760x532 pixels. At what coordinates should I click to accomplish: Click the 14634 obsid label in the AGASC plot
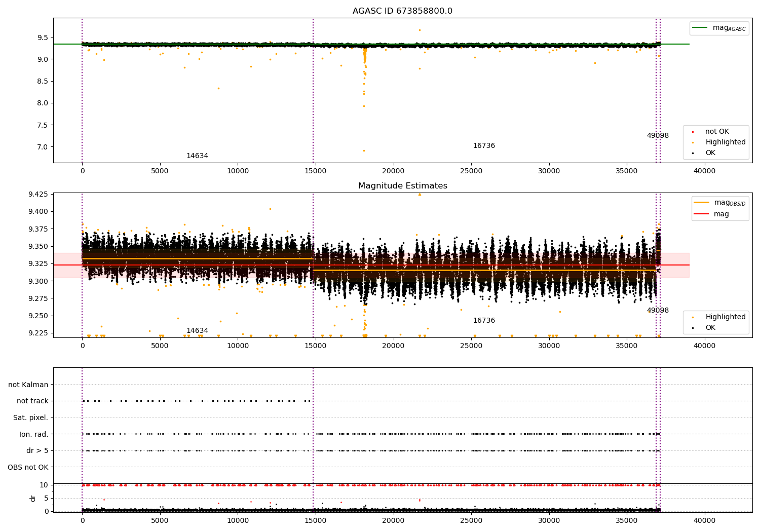click(x=197, y=156)
